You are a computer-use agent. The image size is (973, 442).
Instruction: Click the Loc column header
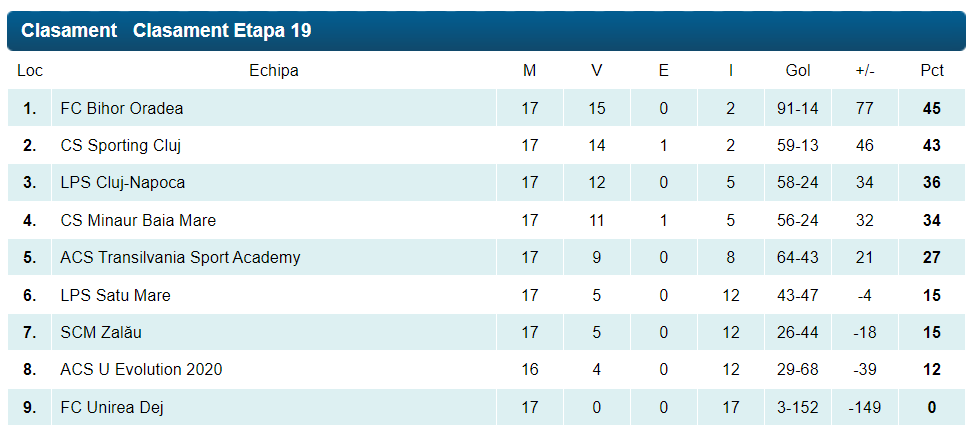click(30, 71)
